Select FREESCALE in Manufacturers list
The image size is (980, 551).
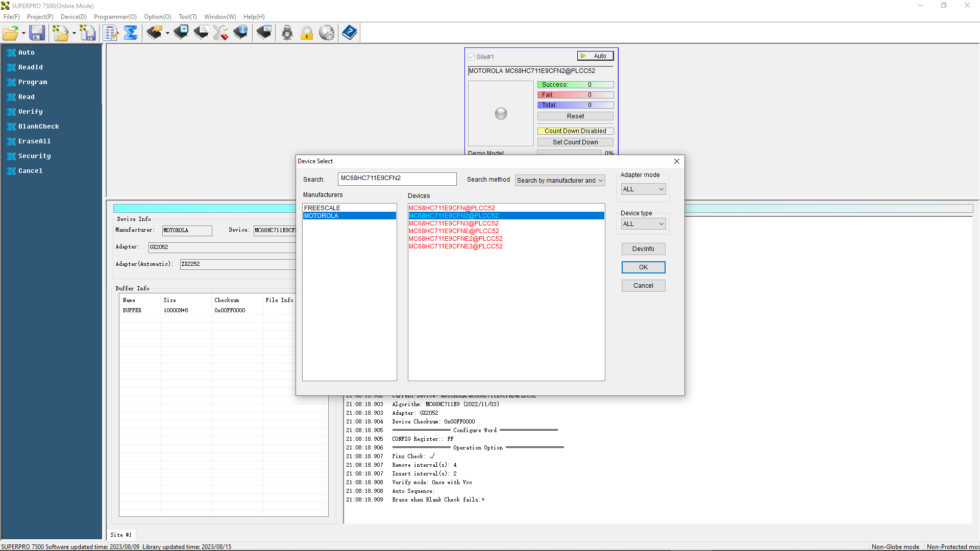[349, 208]
